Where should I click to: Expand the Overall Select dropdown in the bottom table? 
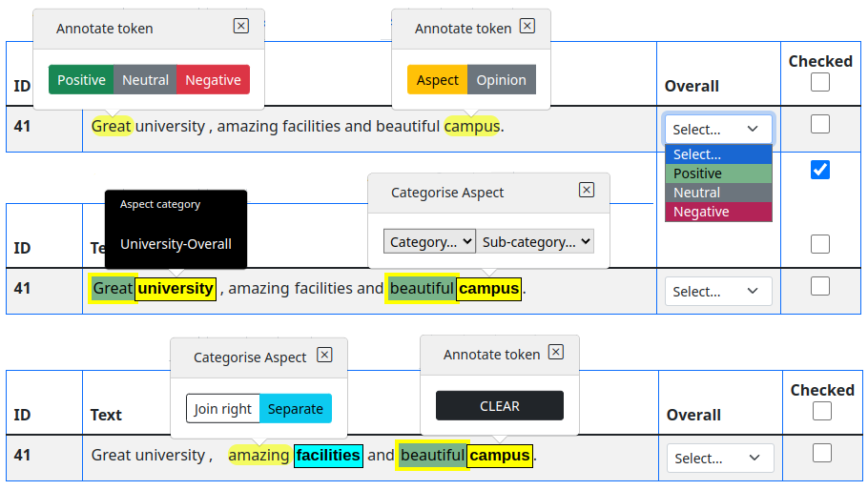point(719,459)
